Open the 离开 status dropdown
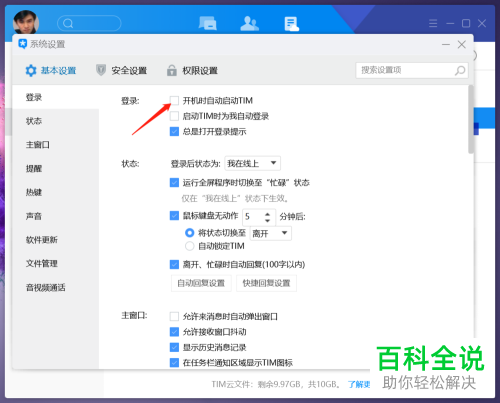The image size is (500, 403). (x=271, y=233)
